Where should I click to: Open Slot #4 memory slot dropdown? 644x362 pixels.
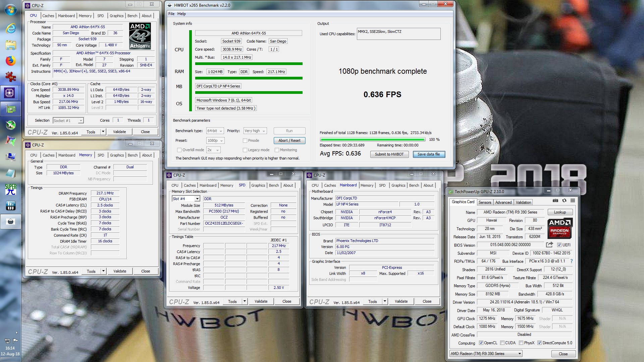point(186,199)
